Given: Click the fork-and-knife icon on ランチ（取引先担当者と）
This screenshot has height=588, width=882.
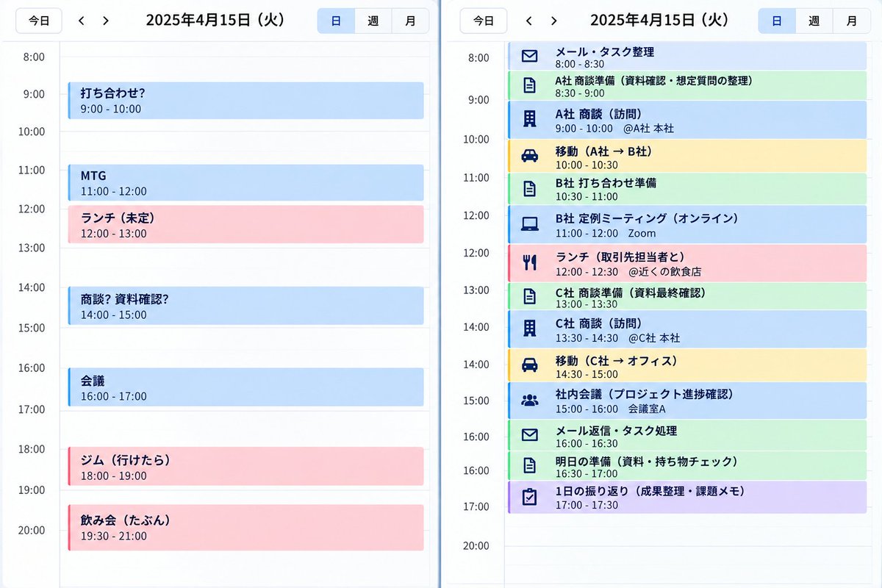Looking at the screenshot, I should pyautogui.click(x=529, y=262).
